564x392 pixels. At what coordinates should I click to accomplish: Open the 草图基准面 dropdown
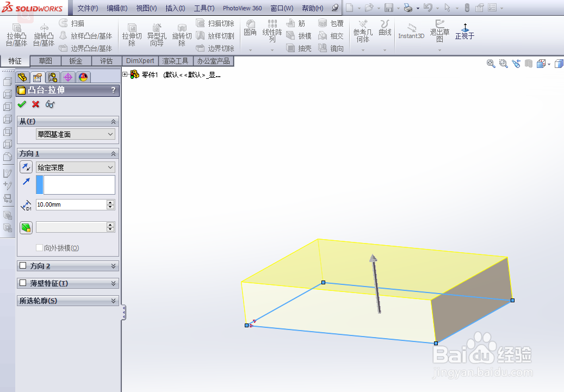[x=75, y=134]
